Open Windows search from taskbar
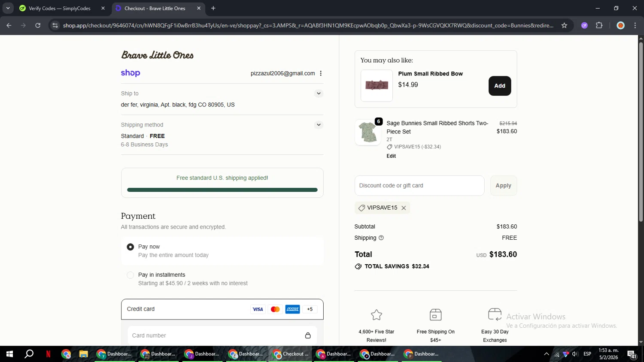Image resolution: width=644 pixels, height=362 pixels. (x=29, y=354)
